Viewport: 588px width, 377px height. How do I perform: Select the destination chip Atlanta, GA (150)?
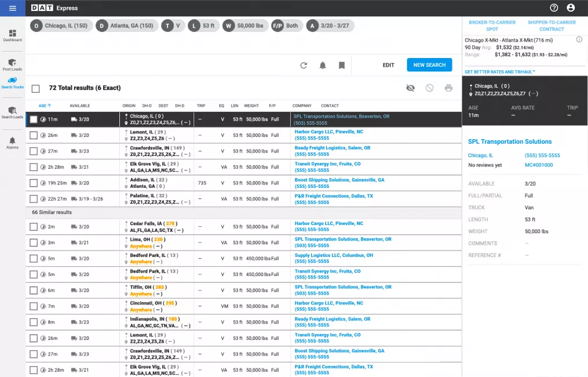pos(127,26)
